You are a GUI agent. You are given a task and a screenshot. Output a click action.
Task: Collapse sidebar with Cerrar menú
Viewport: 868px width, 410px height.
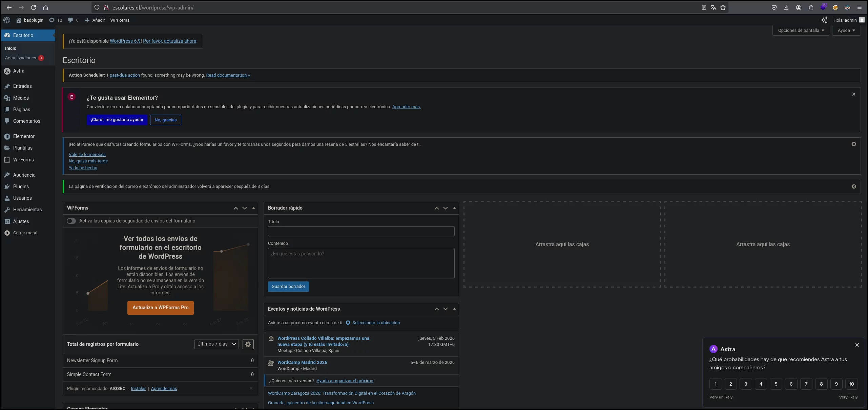(28, 233)
